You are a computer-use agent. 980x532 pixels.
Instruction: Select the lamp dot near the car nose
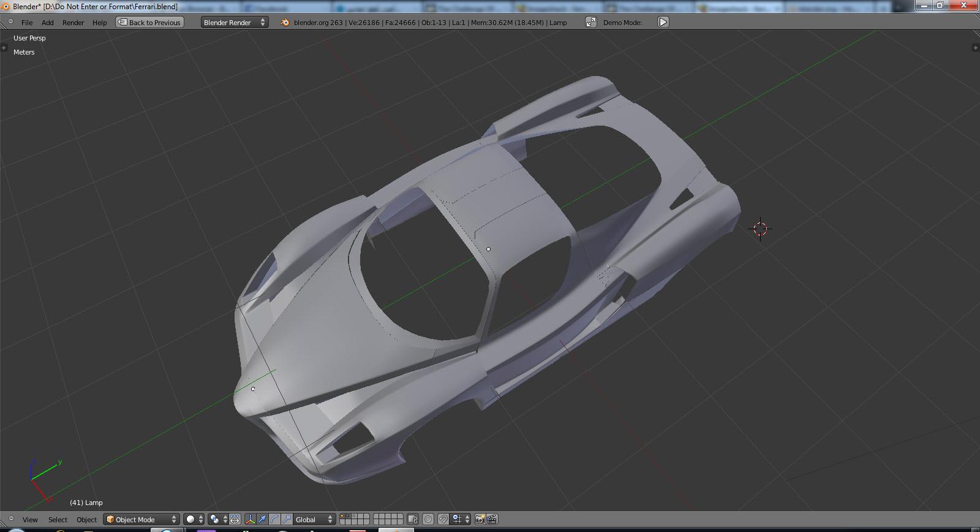click(x=253, y=389)
